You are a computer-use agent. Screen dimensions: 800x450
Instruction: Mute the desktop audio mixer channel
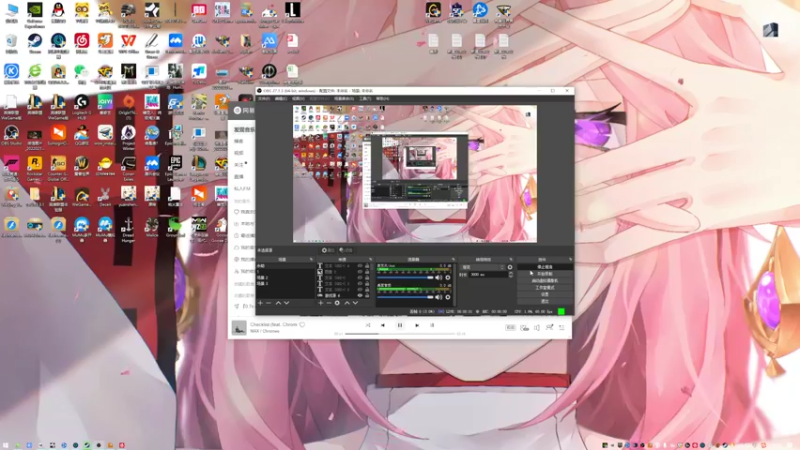[x=439, y=297]
